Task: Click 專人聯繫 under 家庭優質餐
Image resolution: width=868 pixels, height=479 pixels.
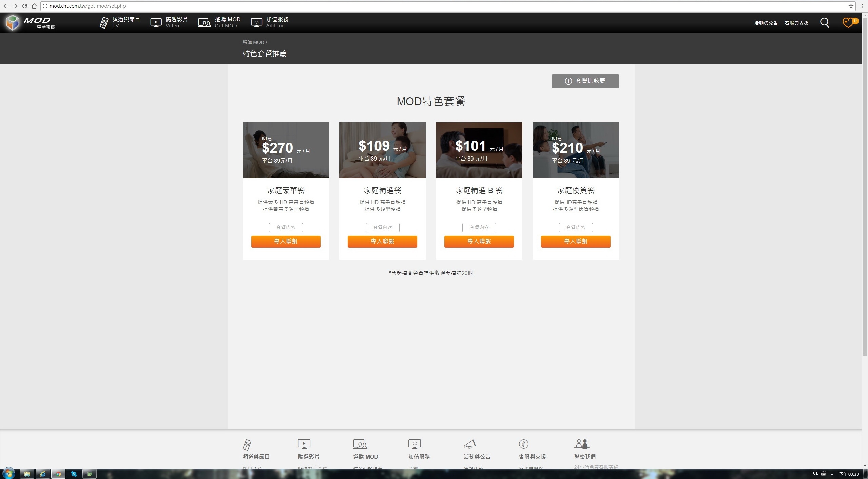Action: [x=575, y=241]
